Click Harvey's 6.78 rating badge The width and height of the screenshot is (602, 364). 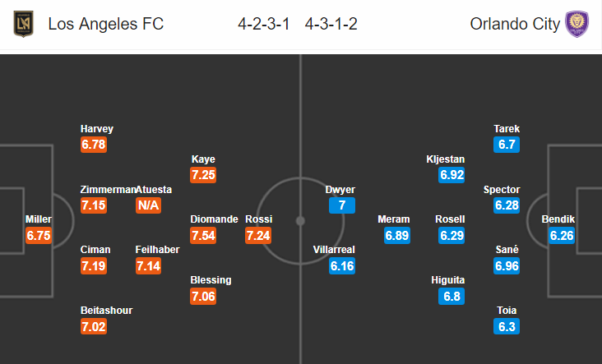pos(94,145)
